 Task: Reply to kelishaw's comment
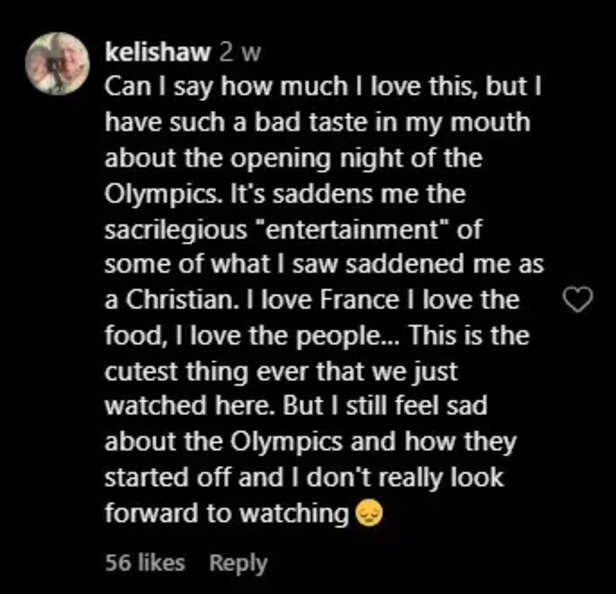click(238, 562)
